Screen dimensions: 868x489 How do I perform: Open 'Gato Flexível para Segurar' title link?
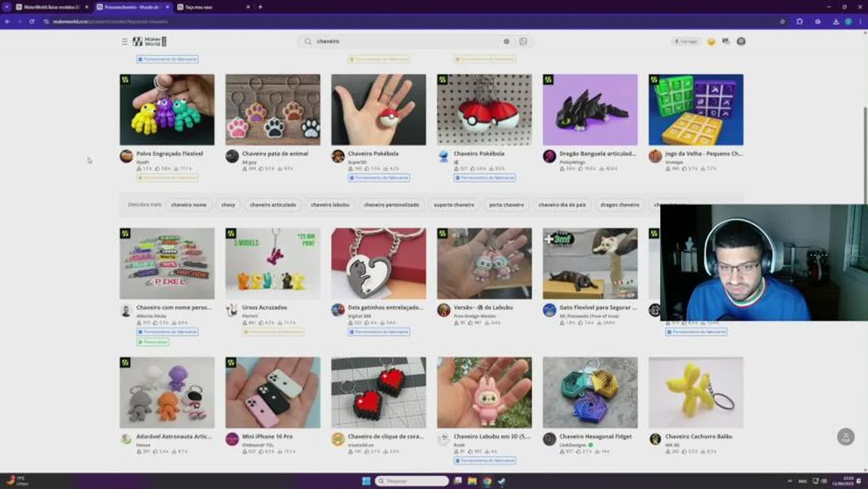pyautogui.click(x=598, y=308)
